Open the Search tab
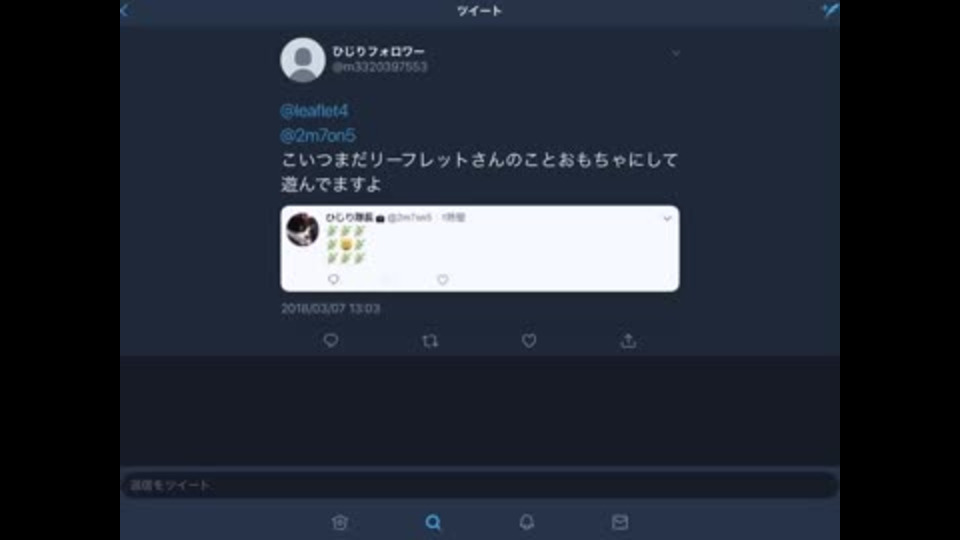Image resolution: width=960 pixels, height=540 pixels. pos(433,522)
